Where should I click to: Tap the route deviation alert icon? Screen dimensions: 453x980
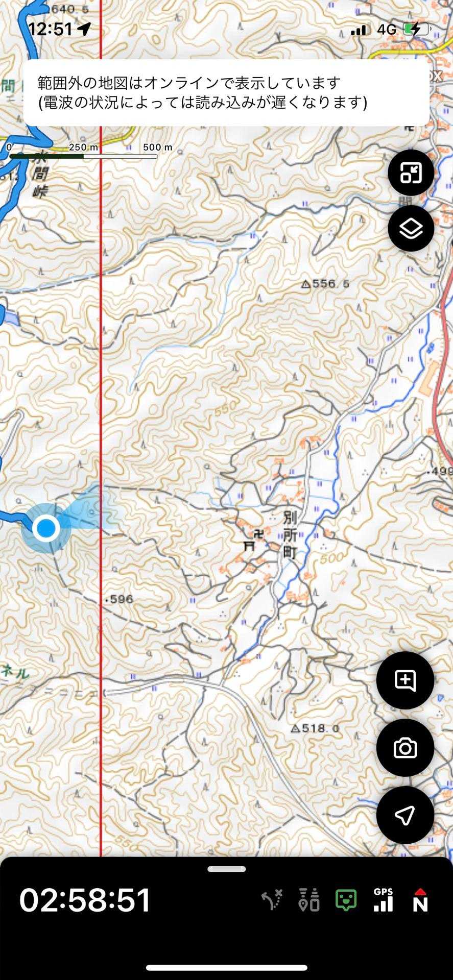click(272, 899)
